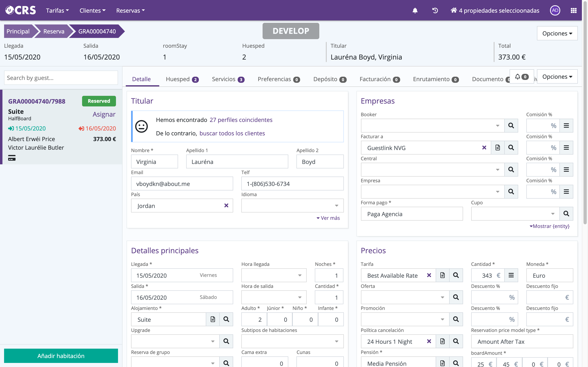Click the notifications bell in top bar
588x367 pixels.
pyautogui.click(x=415, y=10)
